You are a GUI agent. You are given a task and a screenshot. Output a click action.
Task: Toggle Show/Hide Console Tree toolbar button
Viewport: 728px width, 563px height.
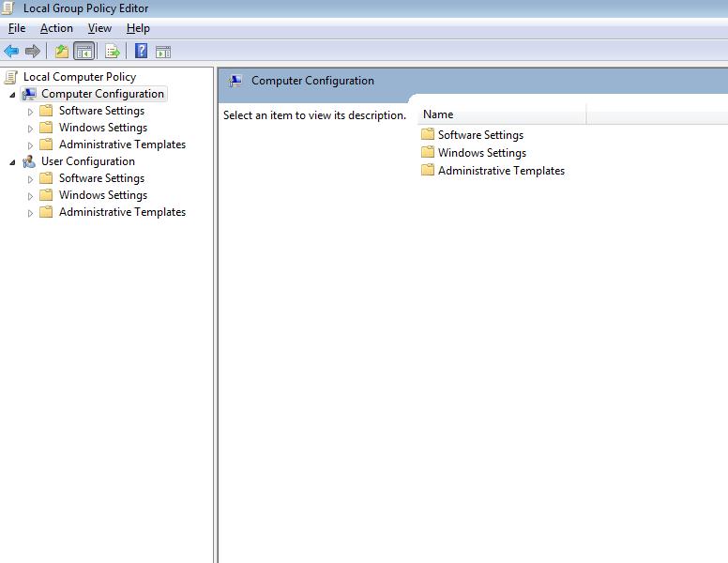[84, 51]
